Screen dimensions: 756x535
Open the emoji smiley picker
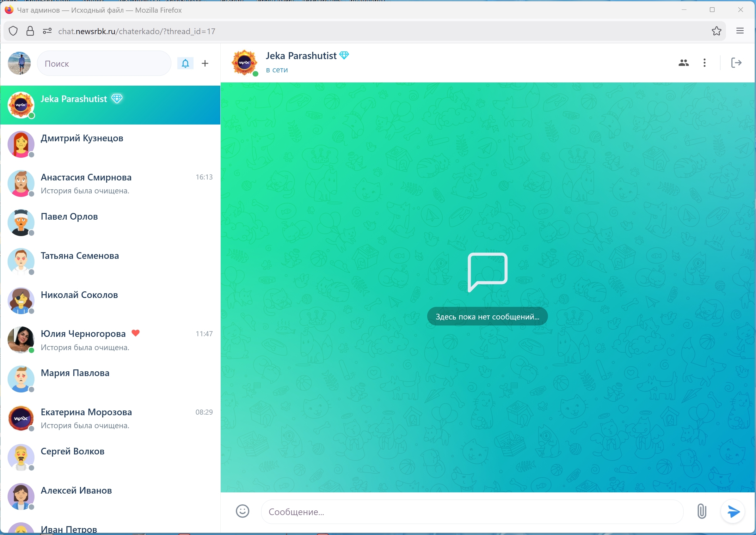[242, 511]
